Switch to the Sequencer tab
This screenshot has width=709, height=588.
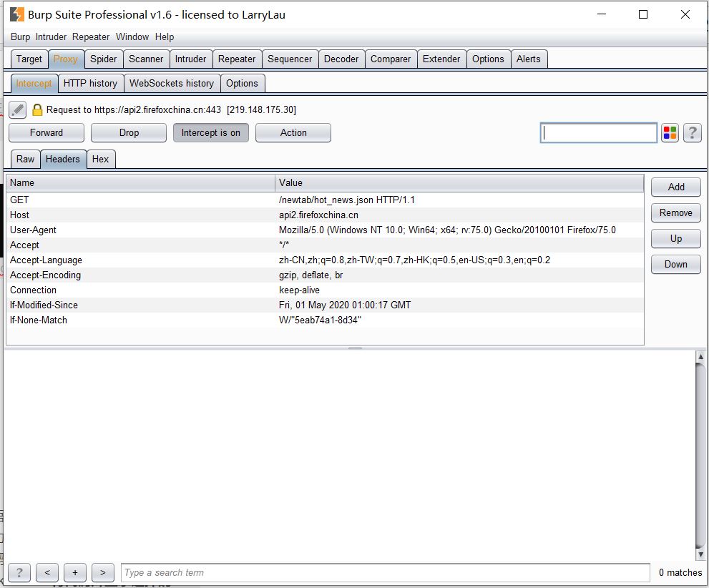coord(289,59)
